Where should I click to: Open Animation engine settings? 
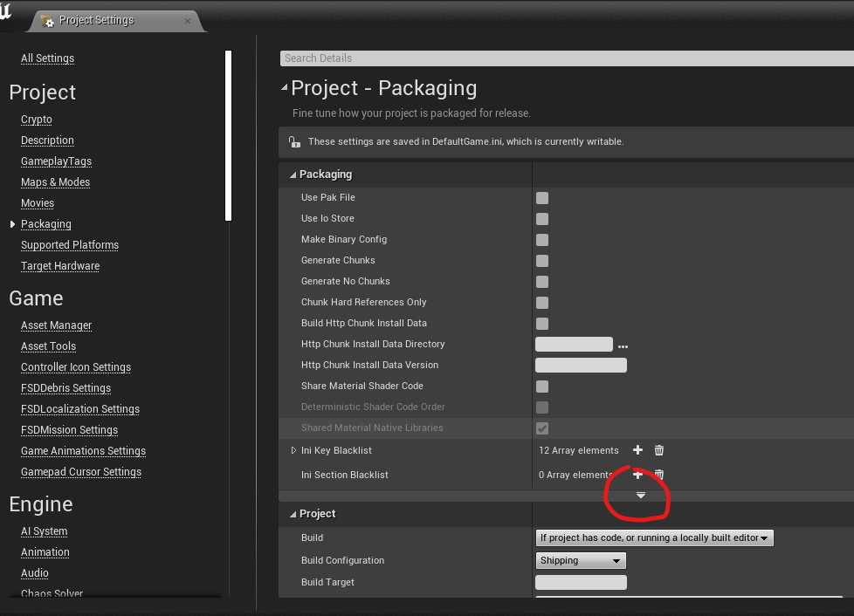tap(45, 552)
